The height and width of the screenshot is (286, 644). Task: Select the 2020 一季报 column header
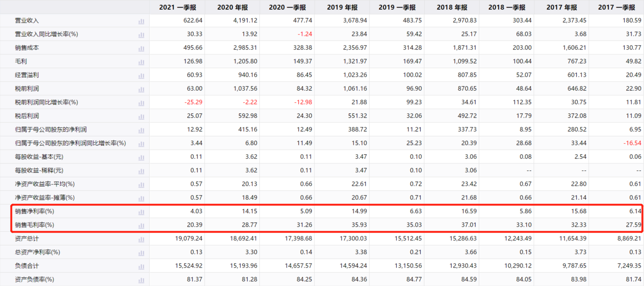click(x=287, y=7)
